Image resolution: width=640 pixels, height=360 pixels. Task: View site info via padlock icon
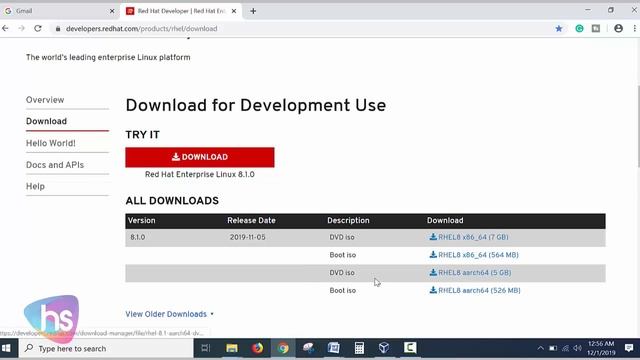tap(58, 29)
